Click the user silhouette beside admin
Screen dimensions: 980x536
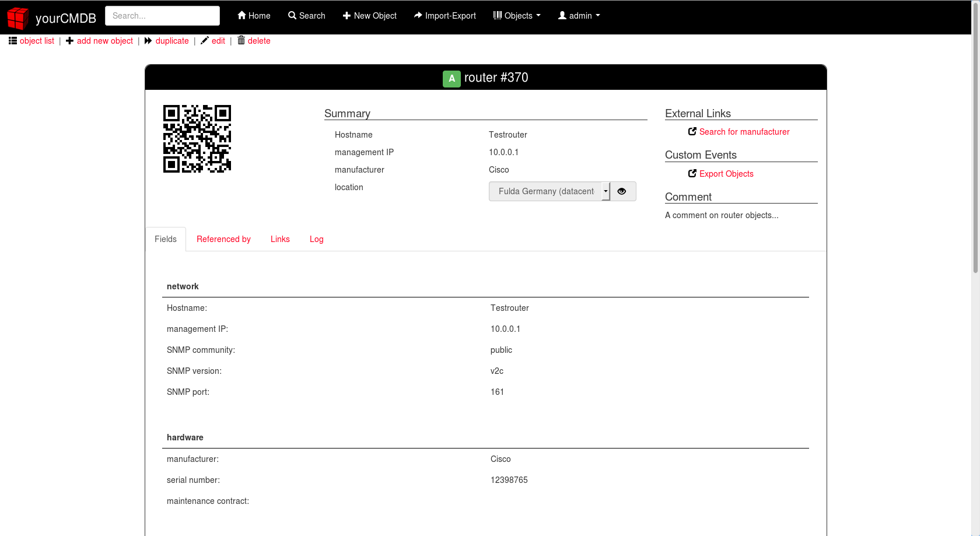tap(561, 15)
